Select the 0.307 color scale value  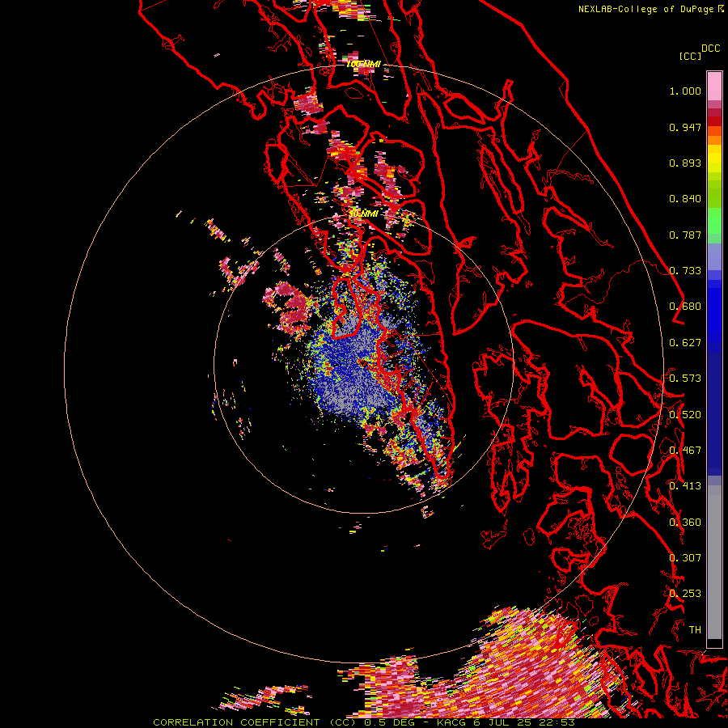click(685, 558)
